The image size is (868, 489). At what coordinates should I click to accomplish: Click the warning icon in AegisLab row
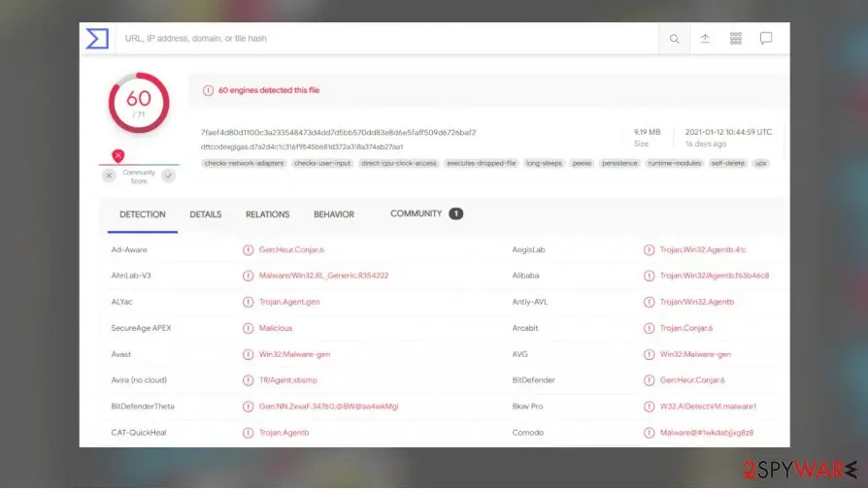649,250
